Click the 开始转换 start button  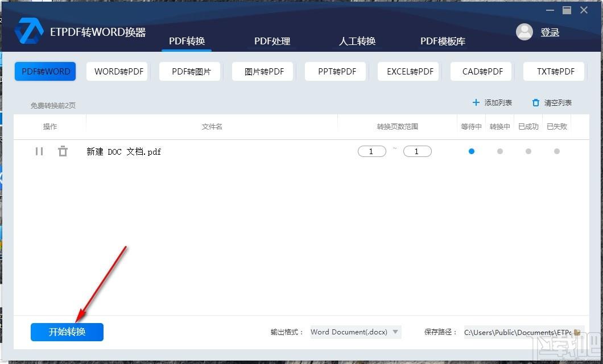[67, 332]
